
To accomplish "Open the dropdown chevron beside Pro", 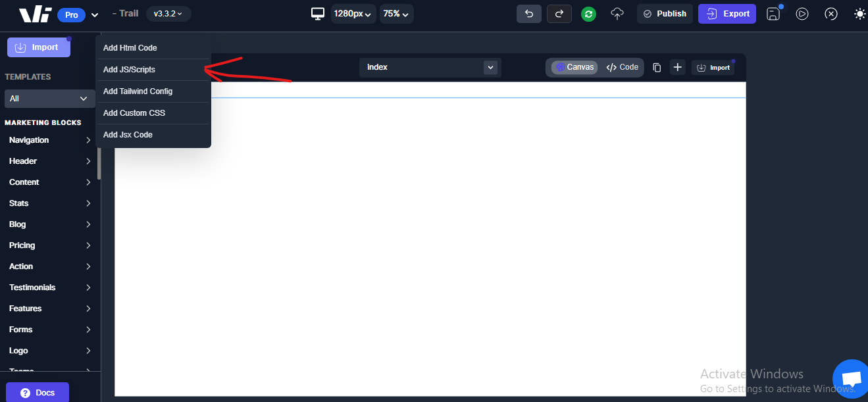I will point(95,14).
